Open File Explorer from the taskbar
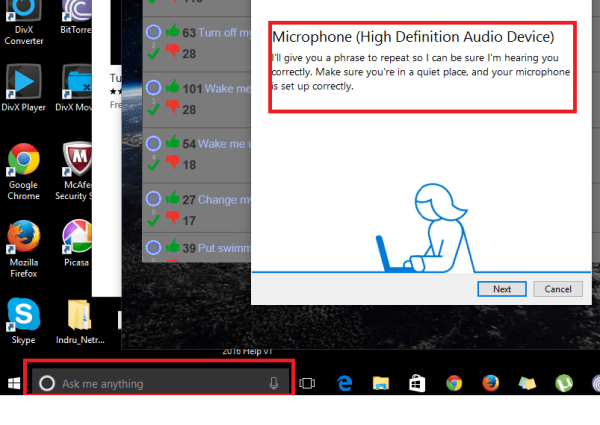The width and height of the screenshot is (600, 425). click(x=380, y=383)
